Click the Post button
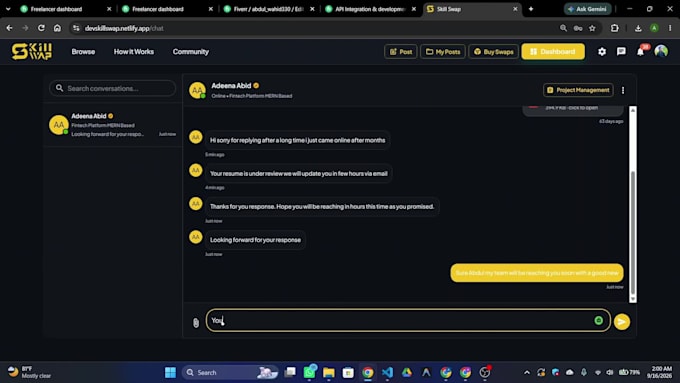Viewport: 680px width, 383px height. [x=401, y=52]
